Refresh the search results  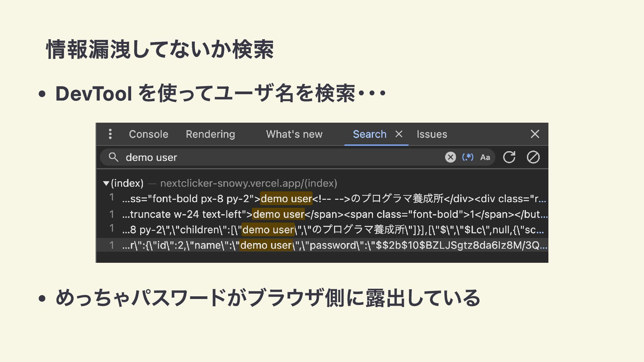pyautogui.click(x=509, y=157)
